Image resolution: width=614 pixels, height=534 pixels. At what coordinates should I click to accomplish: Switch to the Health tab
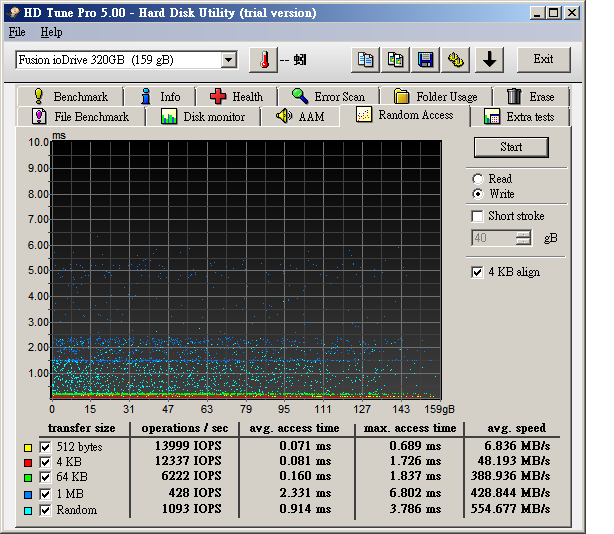click(x=237, y=96)
